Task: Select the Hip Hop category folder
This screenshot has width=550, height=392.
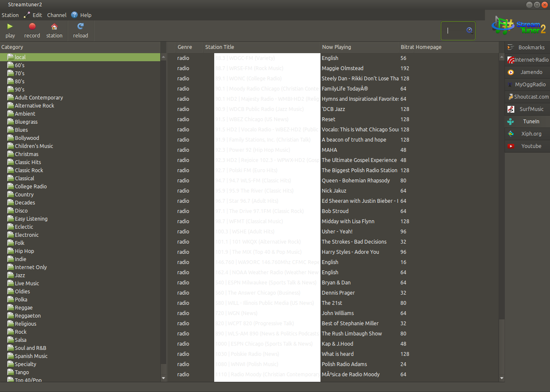Action: click(x=24, y=251)
